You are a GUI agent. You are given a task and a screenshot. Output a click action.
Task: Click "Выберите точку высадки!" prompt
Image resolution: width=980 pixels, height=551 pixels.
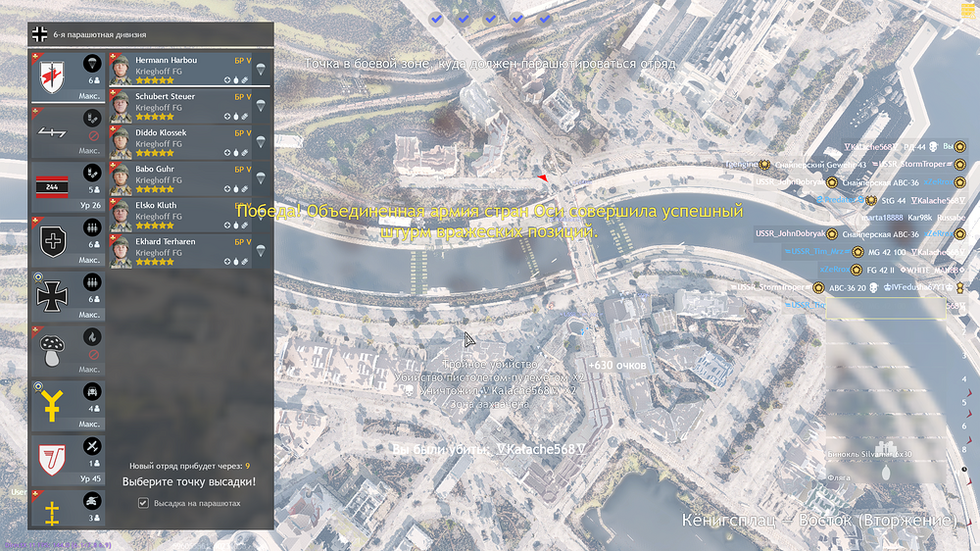[189, 481]
